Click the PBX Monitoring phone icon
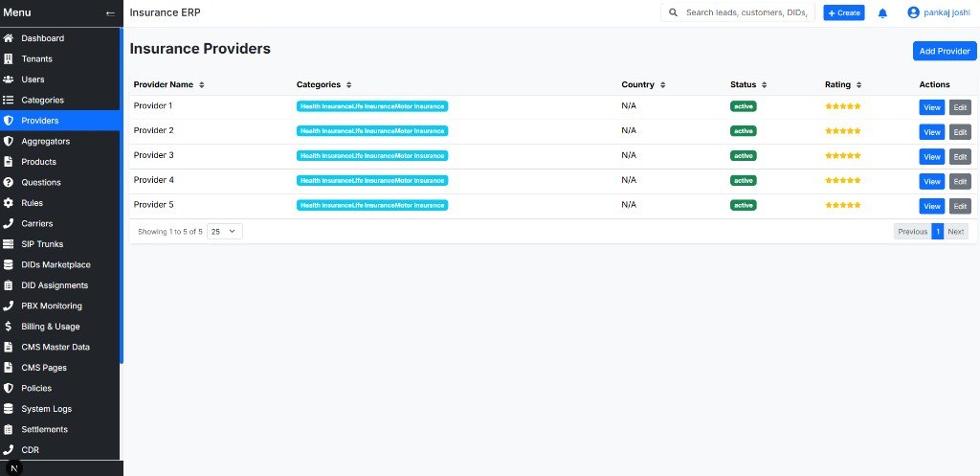980x476 pixels. click(x=8, y=306)
